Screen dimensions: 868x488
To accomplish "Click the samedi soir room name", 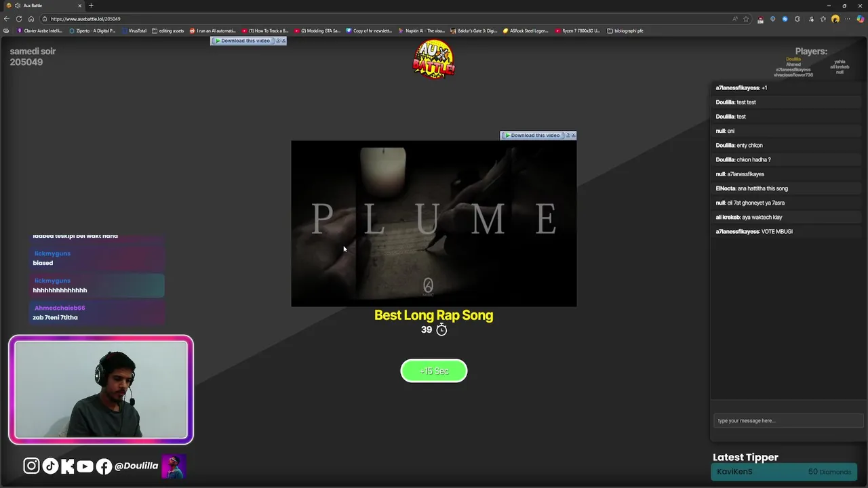I will tap(33, 52).
